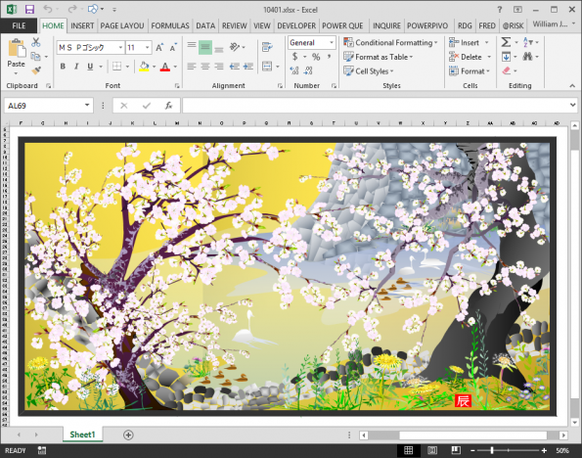Click the Copy icon
This screenshot has width=582, height=458.
(36, 56)
